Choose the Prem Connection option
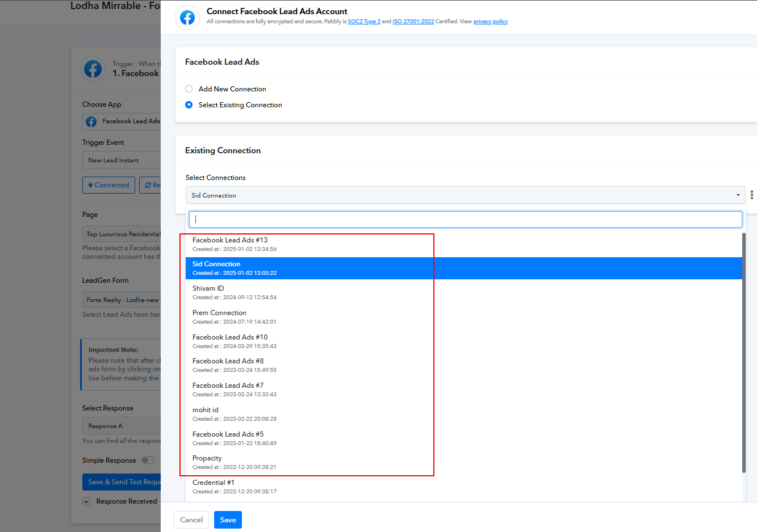The width and height of the screenshot is (757, 532). (464, 317)
